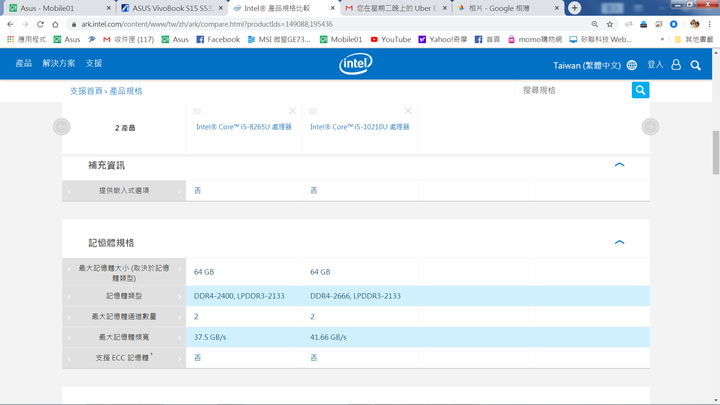
Task: Go back with the browser back arrow
Action: coord(10,24)
